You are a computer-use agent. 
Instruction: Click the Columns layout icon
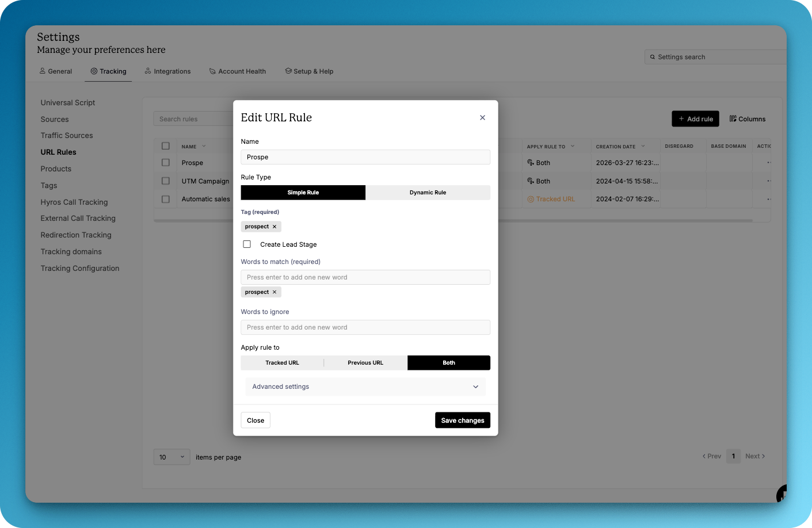(x=733, y=119)
